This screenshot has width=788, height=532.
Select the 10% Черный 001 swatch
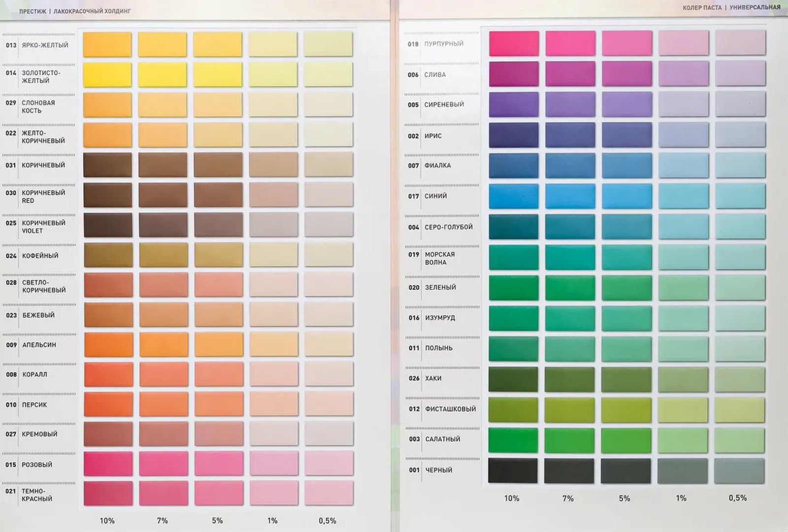pyautogui.click(x=513, y=470)
